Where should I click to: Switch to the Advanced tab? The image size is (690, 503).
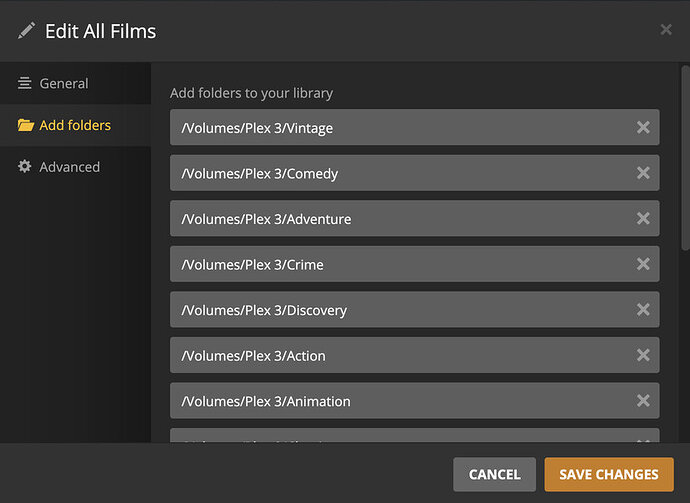(69, 167)
